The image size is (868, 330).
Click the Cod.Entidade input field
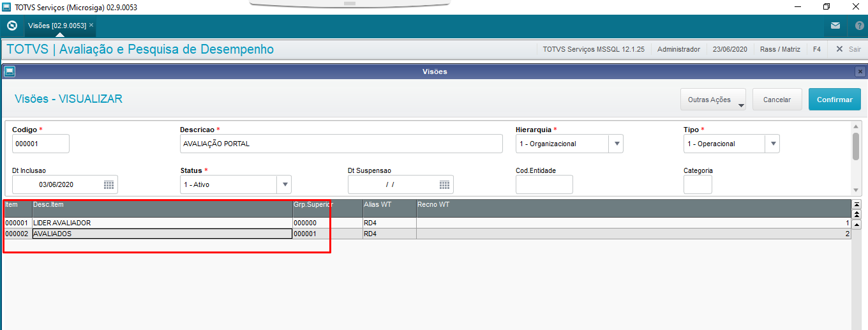tap(544, 184)
